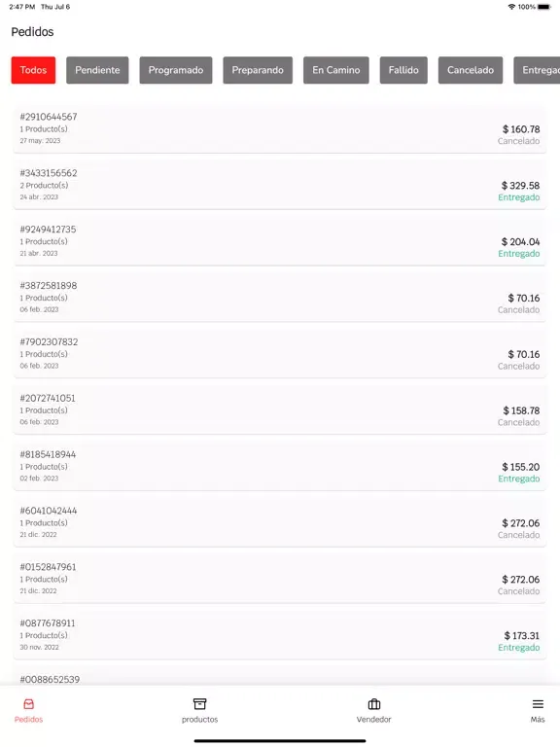The image size is (560, 747).
Task: Open order #2910644567
Action: pos(280,129)
